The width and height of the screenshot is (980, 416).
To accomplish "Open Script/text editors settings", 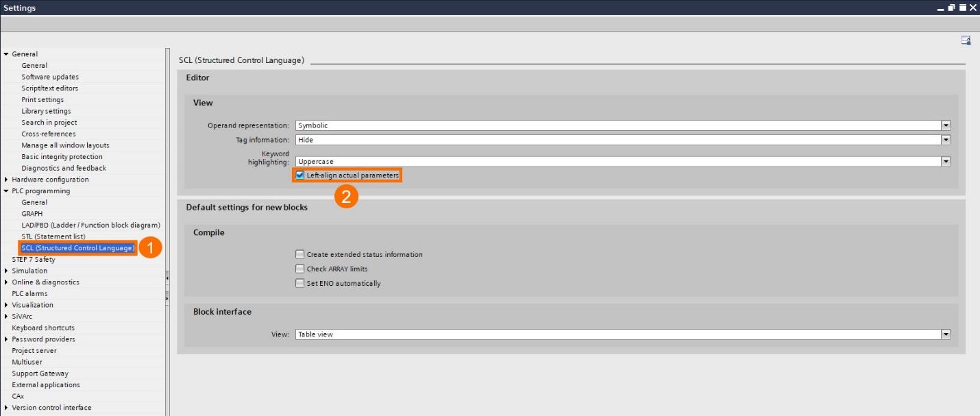I will click(x=50, y=88).
